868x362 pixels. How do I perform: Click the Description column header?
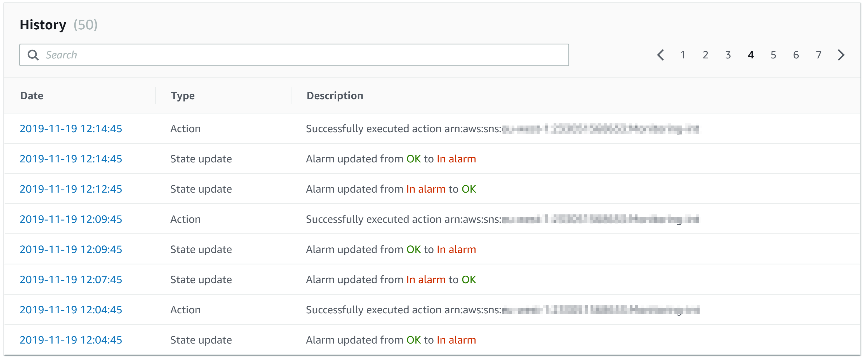click(335, 96)
